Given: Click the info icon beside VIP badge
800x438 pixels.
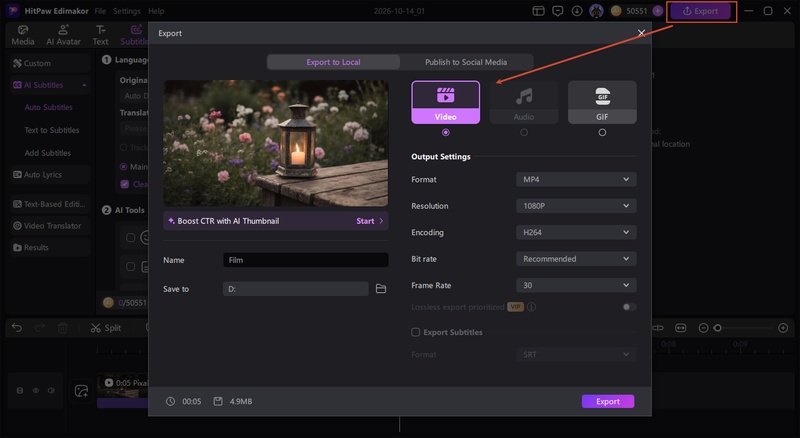Looking at the screenshot, I should pyautogui.click(x=531, y=307).
